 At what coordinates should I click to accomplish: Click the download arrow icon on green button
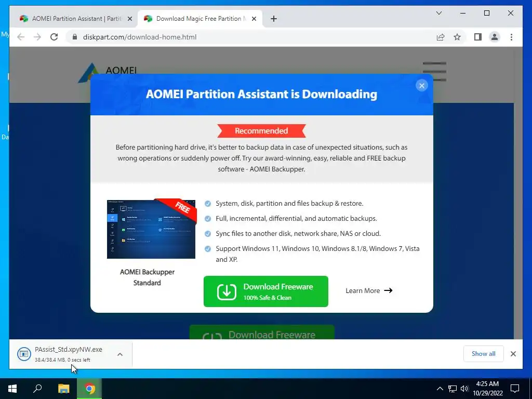(227, 291)
